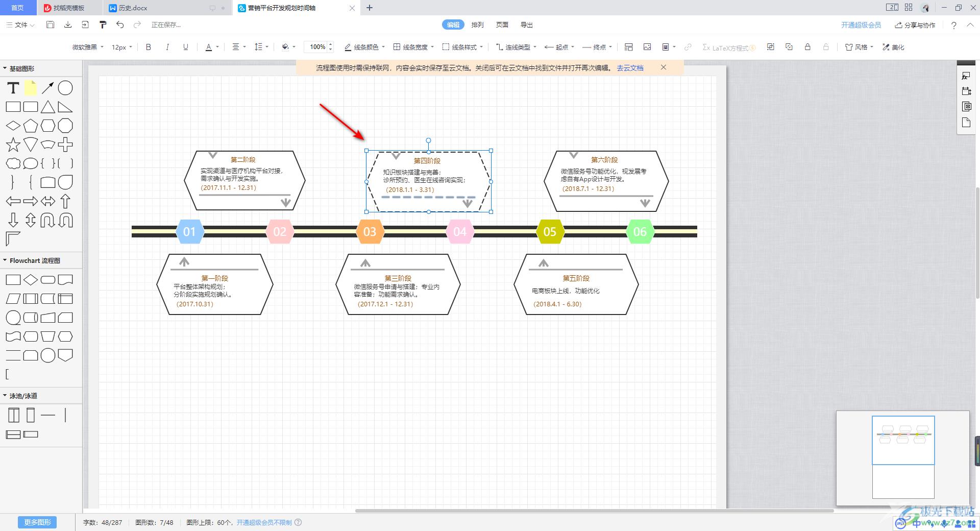Switch to the 页面 tab
Image resolution: width=980 pixels, height=531 pixels.
point(502,25)
